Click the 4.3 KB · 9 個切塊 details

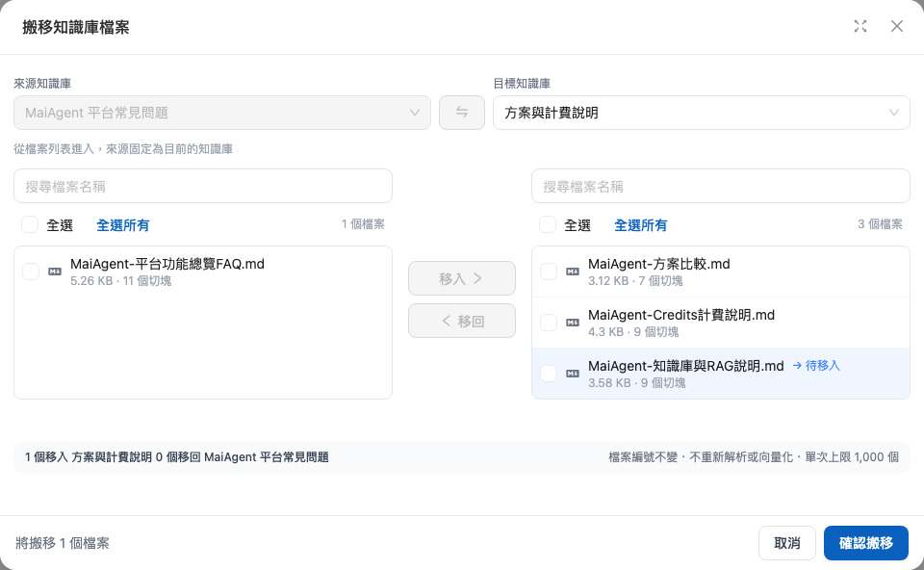[633, 332]
